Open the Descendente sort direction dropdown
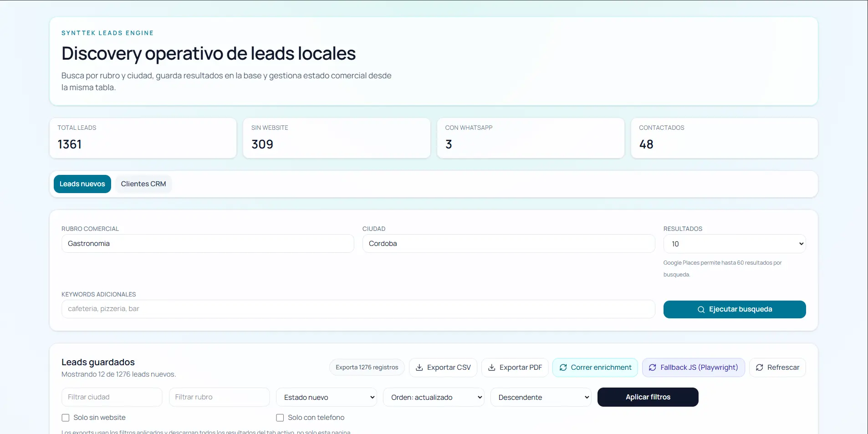Screen dimensions: 868x434 tap(541, 397)
